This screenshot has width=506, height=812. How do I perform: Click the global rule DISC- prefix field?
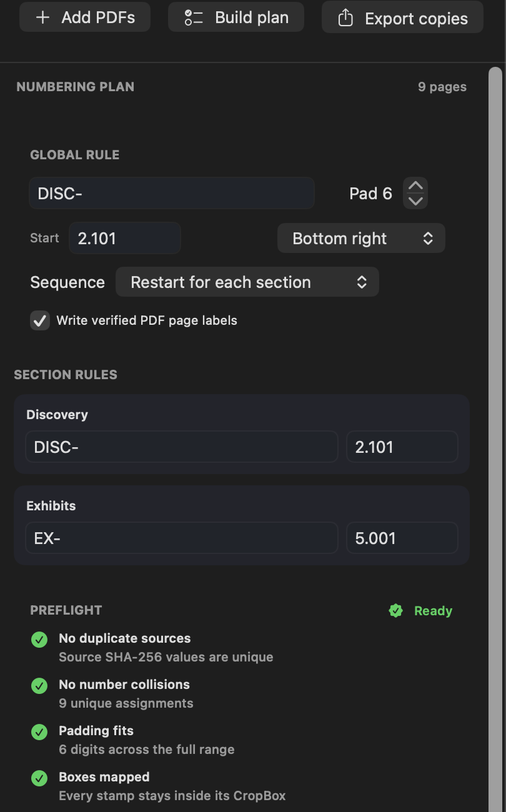[x=172, y=194]
